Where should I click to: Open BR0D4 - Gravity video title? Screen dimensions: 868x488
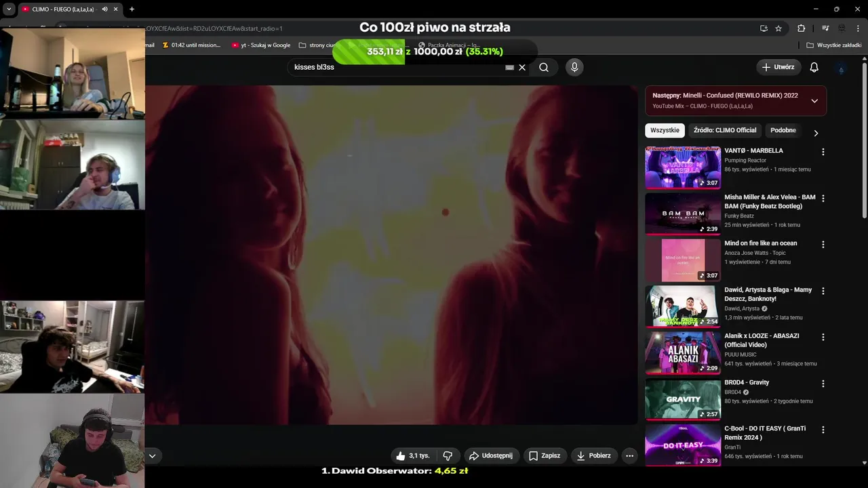click(747, 382)
